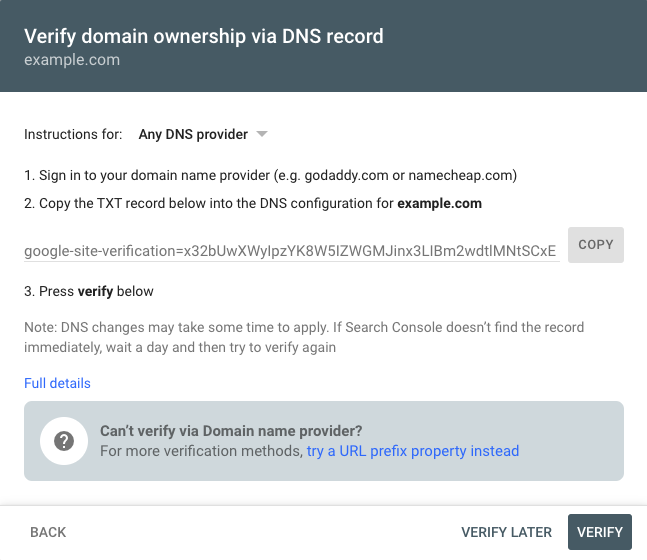The image size is (647, 560).
Task: Expand the DNS provider dropdown arrow
Action: [x=262, y=134]
